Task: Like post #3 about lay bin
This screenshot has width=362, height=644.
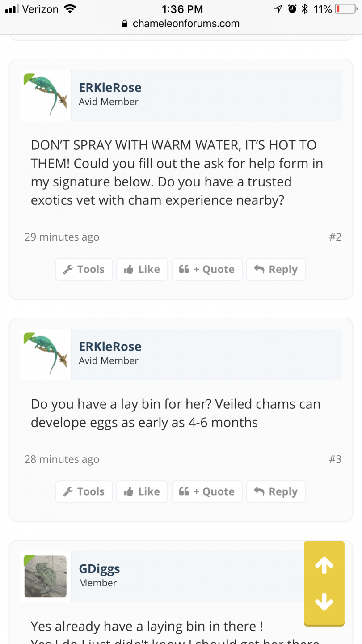Action: coord(142,491)
